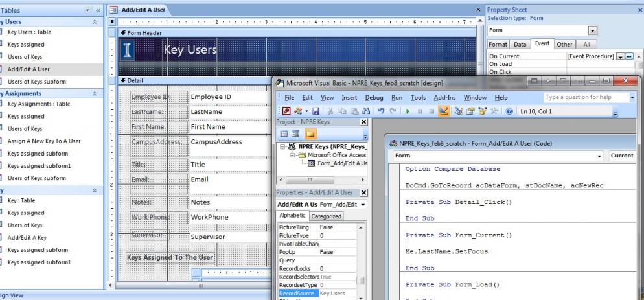
Task: Click Project pane horizontal scrollbar thumb
Action: point(310,180)
